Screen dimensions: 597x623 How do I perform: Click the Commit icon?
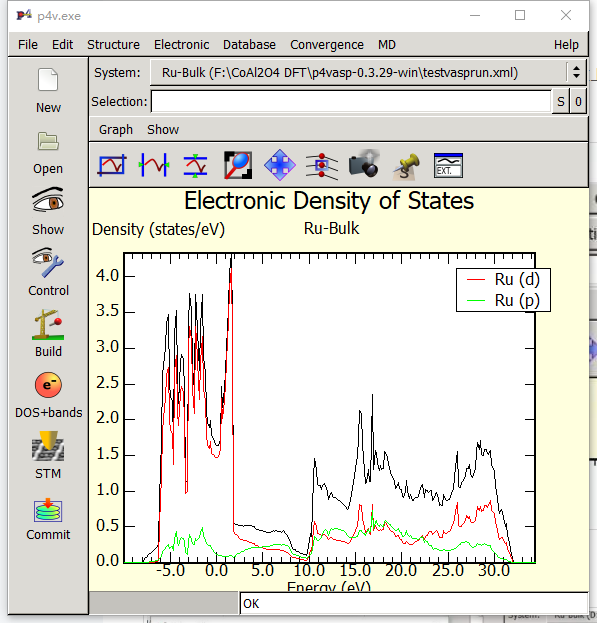tap(48, 510)
